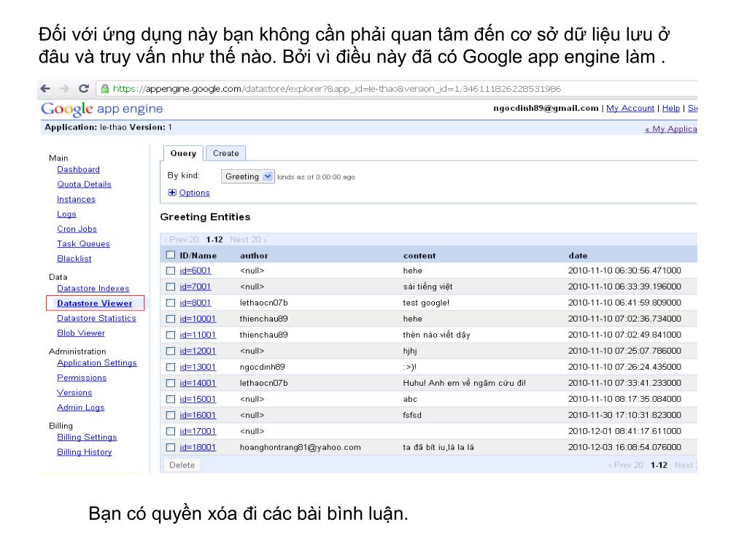Open entity id=7001

pos(196,287)
